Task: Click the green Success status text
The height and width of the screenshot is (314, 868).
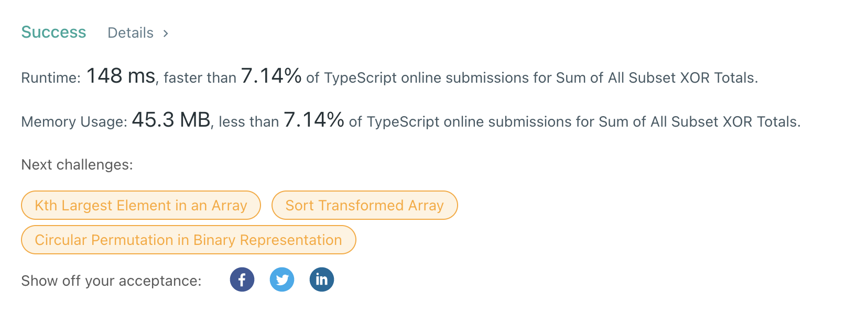Action: coord(53,32)
